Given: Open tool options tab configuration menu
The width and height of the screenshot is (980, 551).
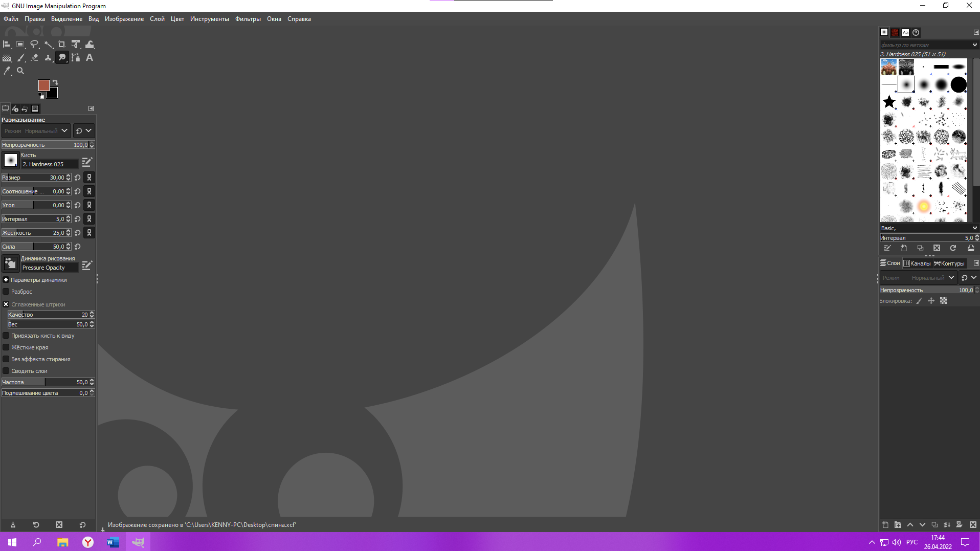Looking at the screenshot, I should pos(91,108).
